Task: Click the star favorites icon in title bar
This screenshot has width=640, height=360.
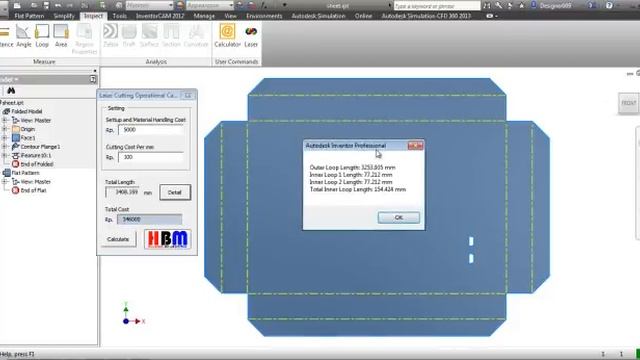Action: [x=521, y=5]
